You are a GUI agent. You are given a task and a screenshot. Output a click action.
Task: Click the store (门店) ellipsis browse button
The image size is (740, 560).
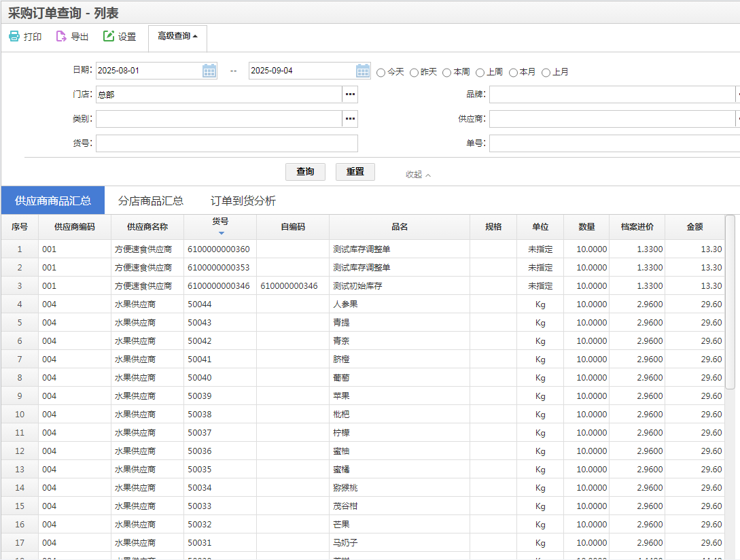click(x=350, y=94)
